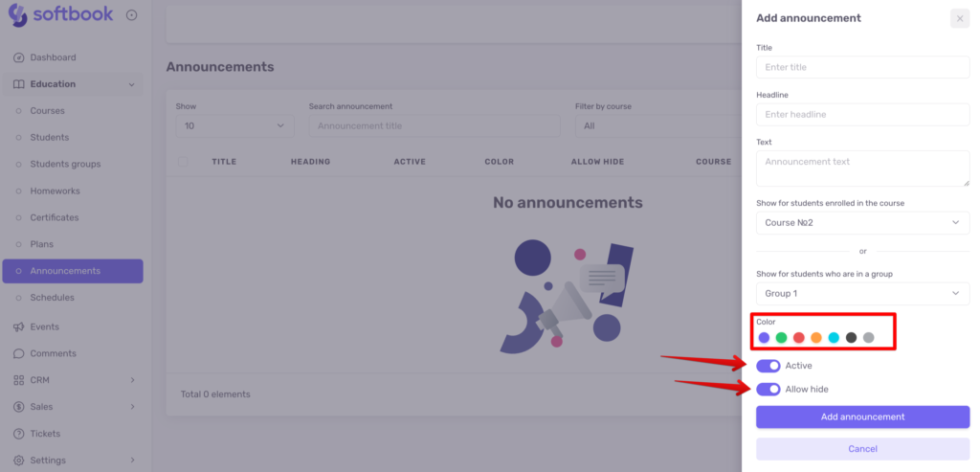Open the Course №2 dropdown
This screenshot has height=472, width=980.
click(x=862, y=222)
